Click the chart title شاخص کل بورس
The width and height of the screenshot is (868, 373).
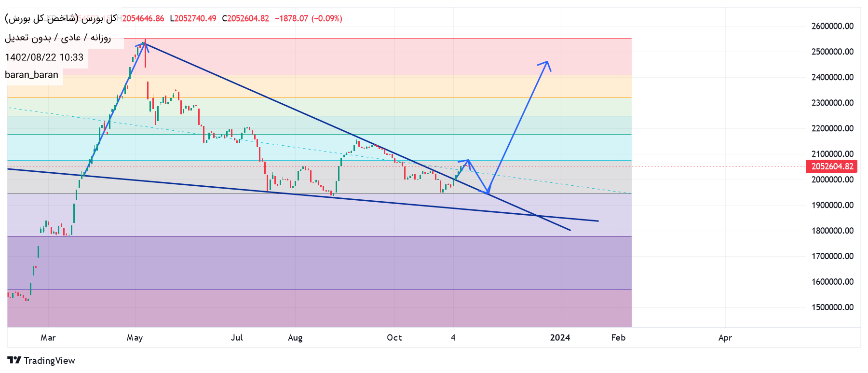click(x=60, y=18)
